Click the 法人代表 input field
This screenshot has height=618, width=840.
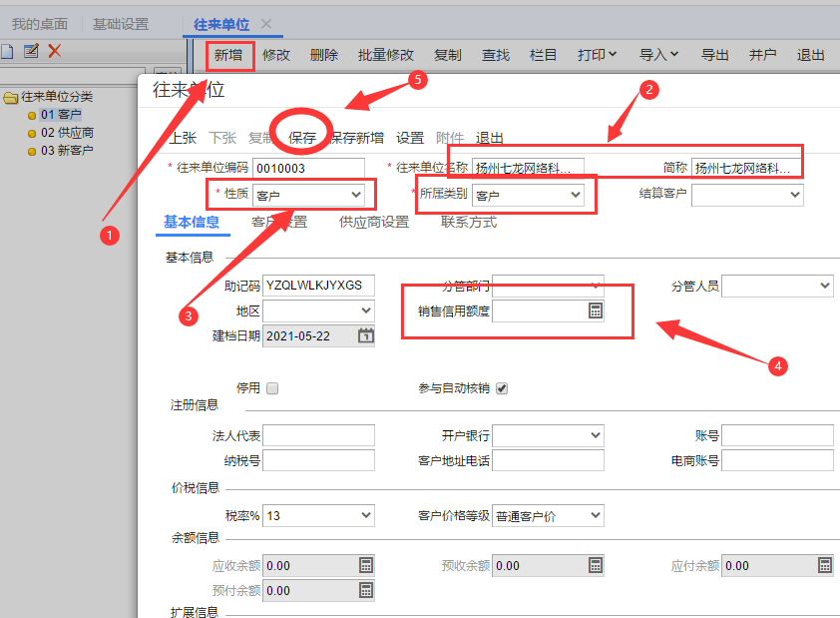tap(318, 435)
